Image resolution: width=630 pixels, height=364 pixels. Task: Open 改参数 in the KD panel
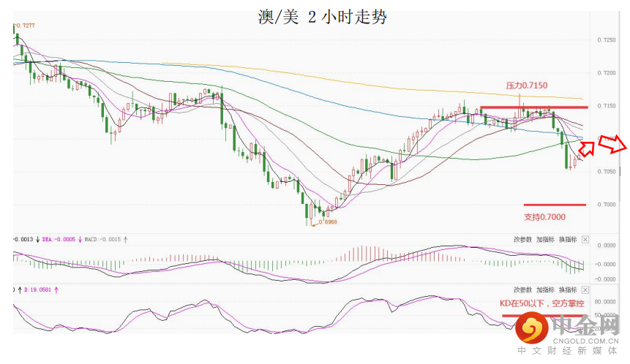(522, 290)
